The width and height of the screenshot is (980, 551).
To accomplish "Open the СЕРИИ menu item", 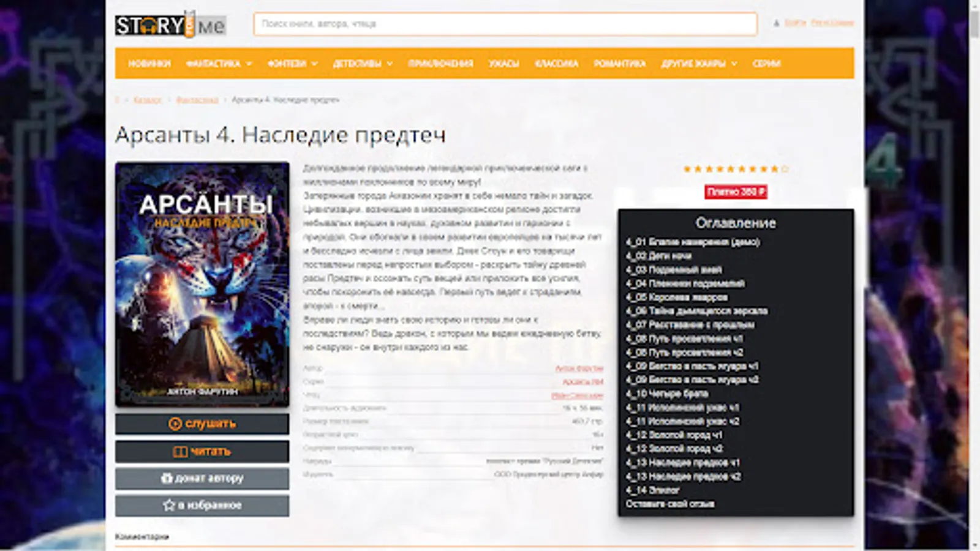I will 767,64.
